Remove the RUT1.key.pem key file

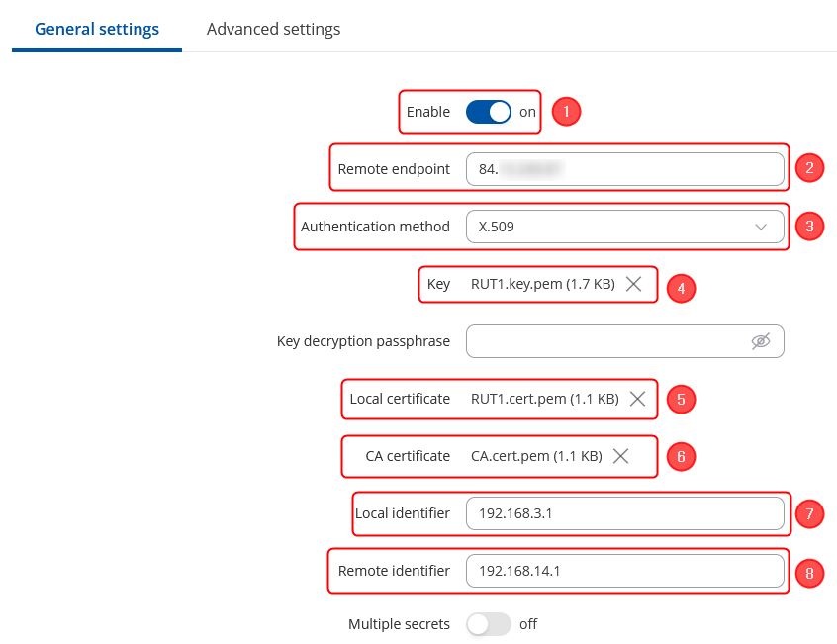[634, 284]
